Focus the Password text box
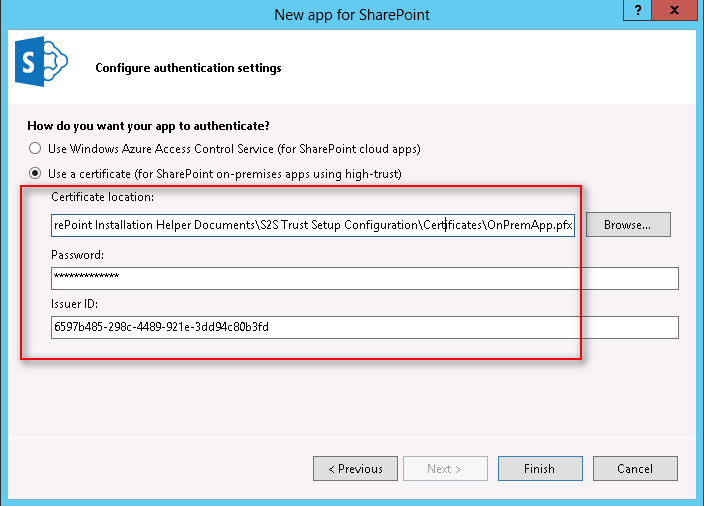The image size is (704, 506). [364, 277]
